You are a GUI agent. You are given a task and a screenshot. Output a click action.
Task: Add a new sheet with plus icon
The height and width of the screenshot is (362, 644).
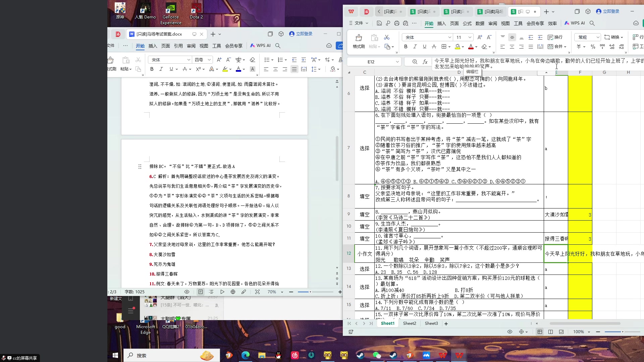point(446,324)
